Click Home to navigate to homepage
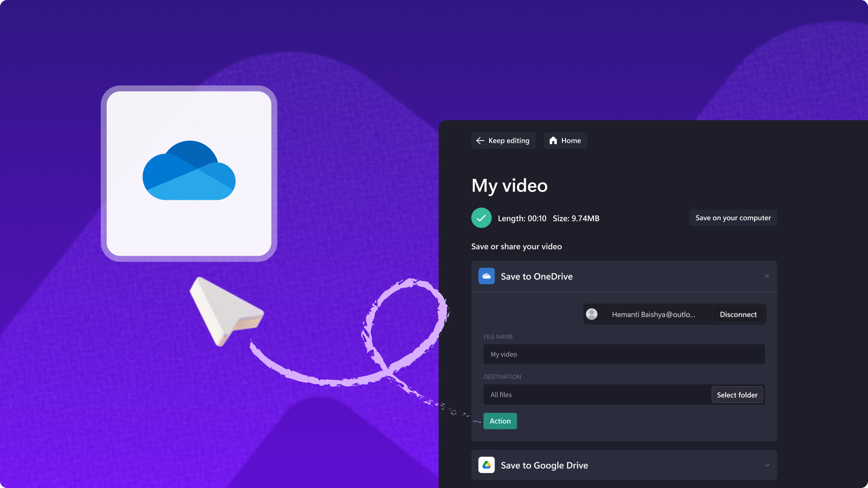Screen dimensions: 868x488 (565, 140)
